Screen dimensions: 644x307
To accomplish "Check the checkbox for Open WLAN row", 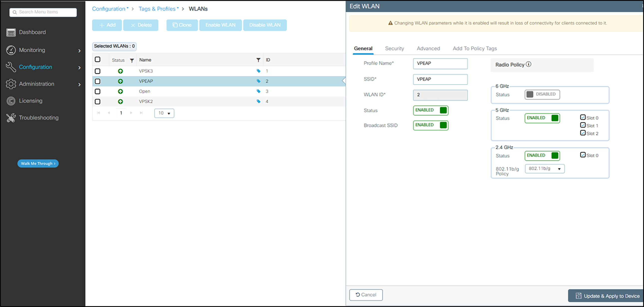I will (98, 92).
